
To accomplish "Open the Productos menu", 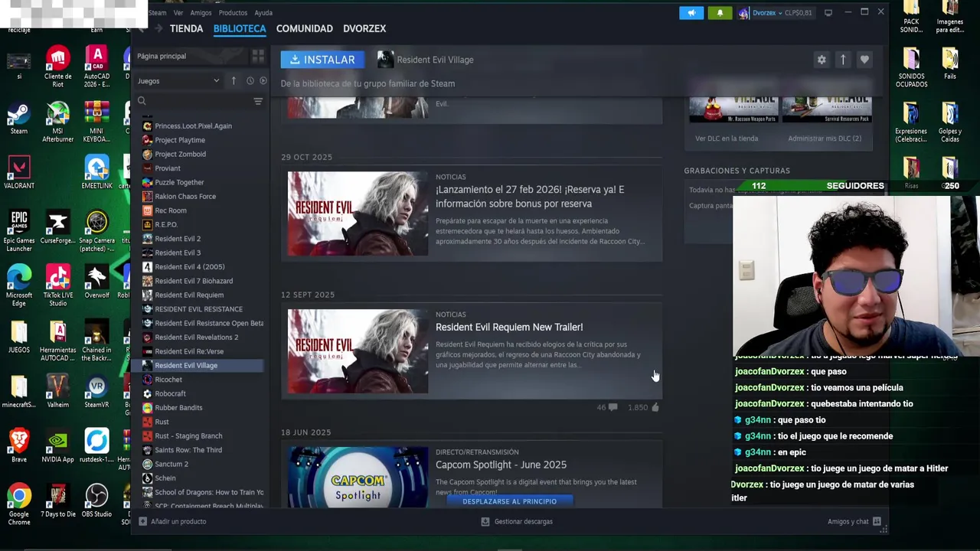I will (x=233, y=12).
